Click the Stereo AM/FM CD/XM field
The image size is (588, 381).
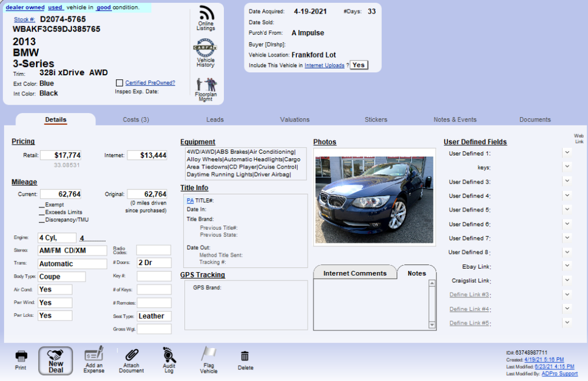72,250
